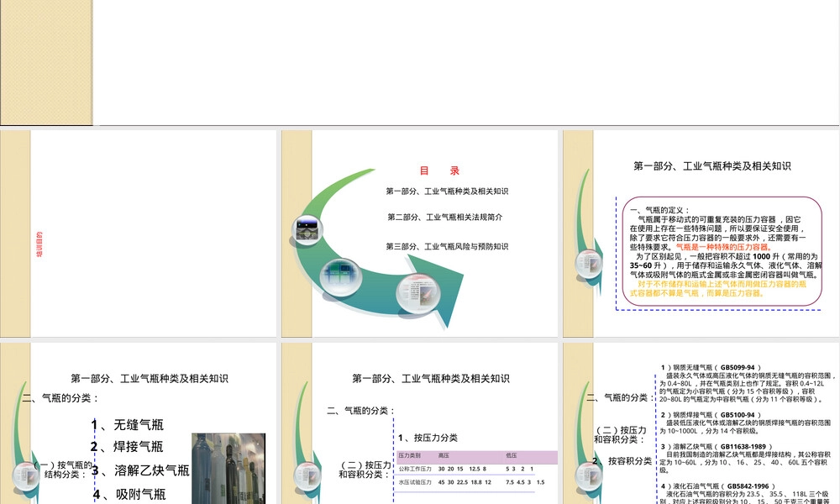This screenshot has height=504, width=840.
Task: Open the slide listing 无缝气瓶 and 焊接气瓶
Action: [139, 423]
